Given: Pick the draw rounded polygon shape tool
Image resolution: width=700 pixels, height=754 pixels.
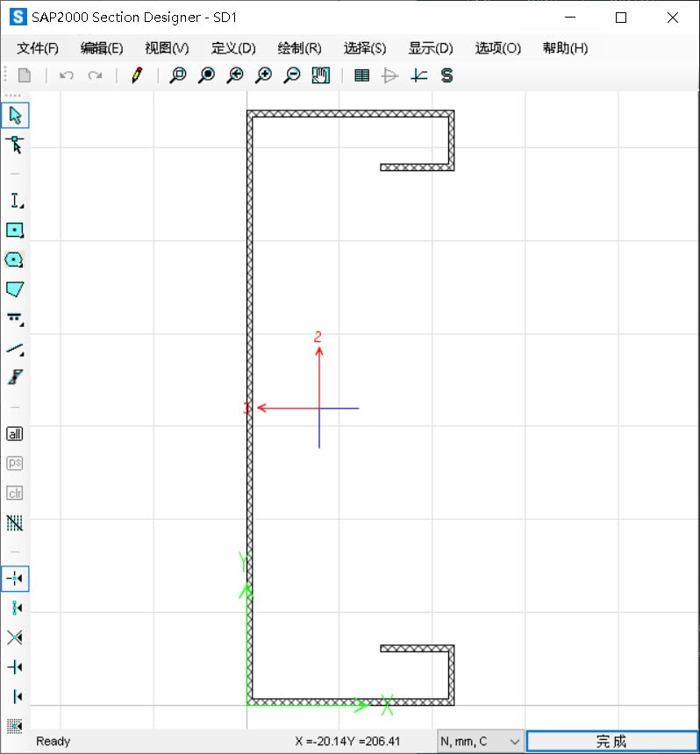Looking at the screenshot, I should (x=15, y=260).
